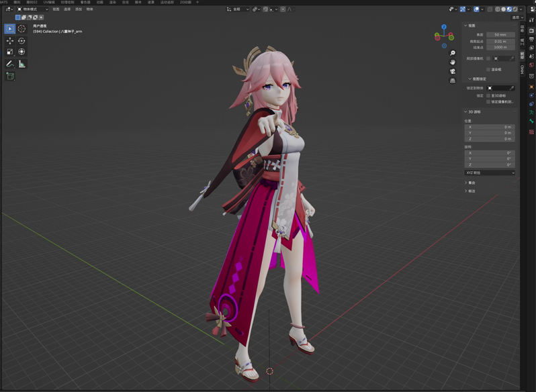
Task: Toggle the 局部摄像机 checkbox
Action: [x=488, y=58]
